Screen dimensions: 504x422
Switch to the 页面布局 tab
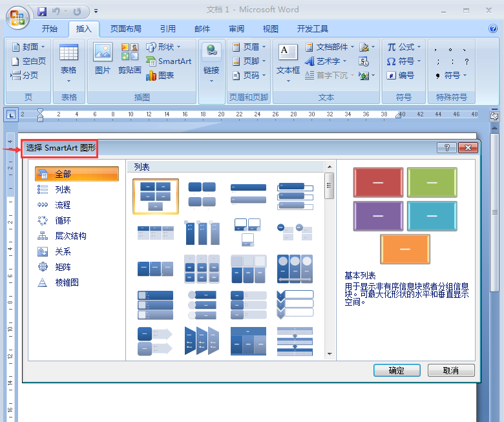[x=126, y=29]
